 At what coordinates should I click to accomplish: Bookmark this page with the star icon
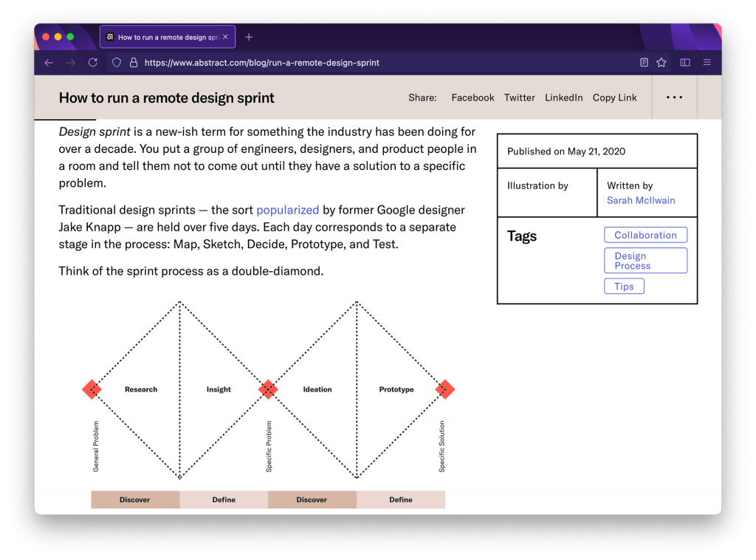(661, 62)
